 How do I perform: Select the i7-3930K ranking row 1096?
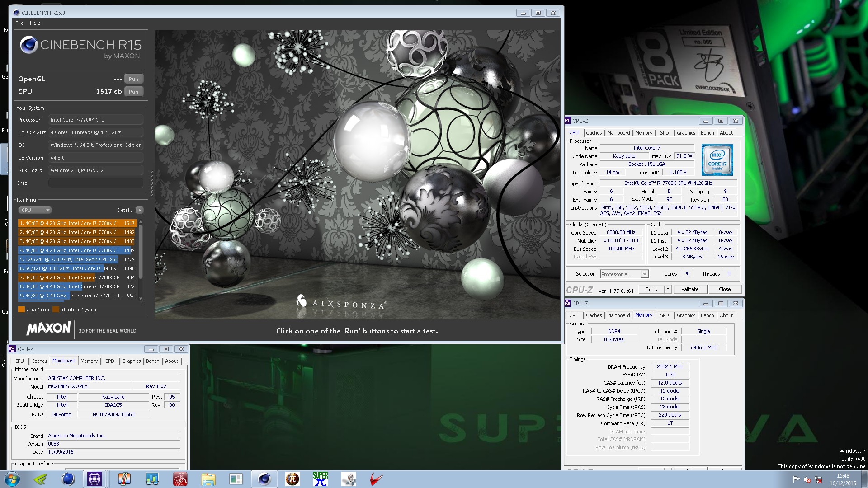pyautogui.click(x=77, y=268)
